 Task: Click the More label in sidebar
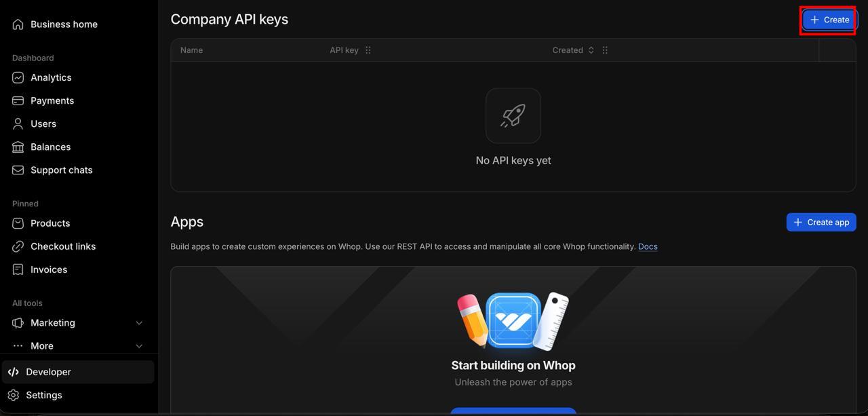(42, 346)
